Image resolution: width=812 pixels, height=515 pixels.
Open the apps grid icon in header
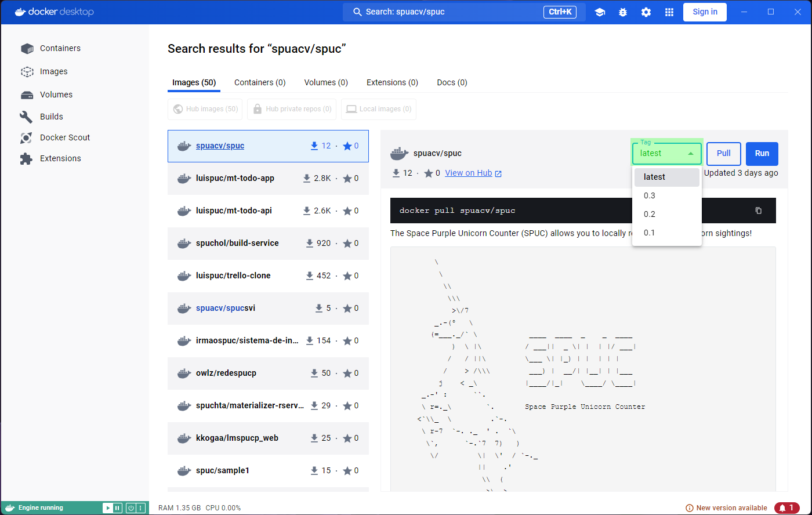669,12
